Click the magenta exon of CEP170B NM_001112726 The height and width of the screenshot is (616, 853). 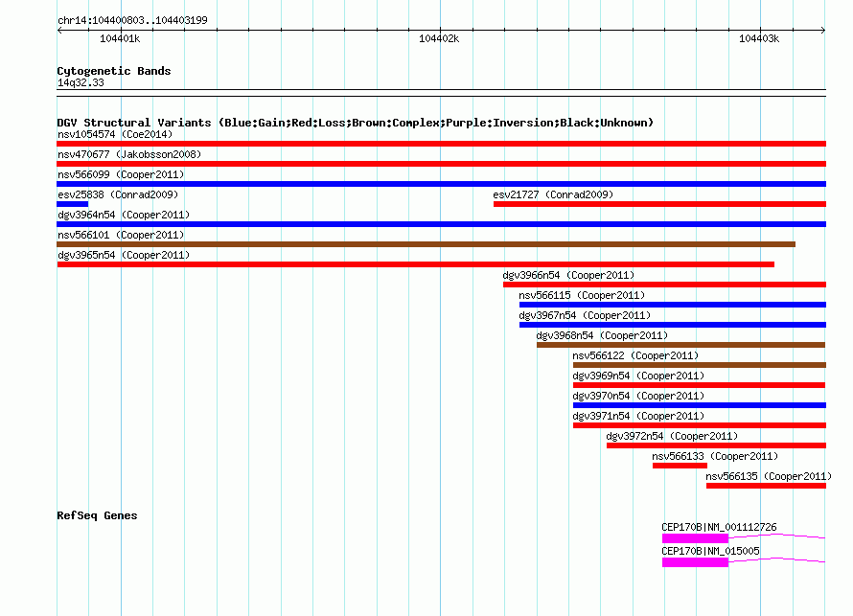pos(695,538)
